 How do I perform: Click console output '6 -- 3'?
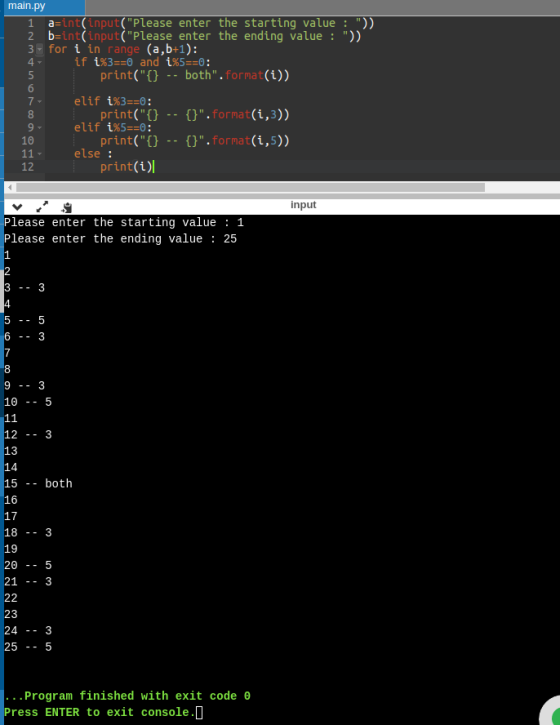pyautogui.click(x=25, y=337)
